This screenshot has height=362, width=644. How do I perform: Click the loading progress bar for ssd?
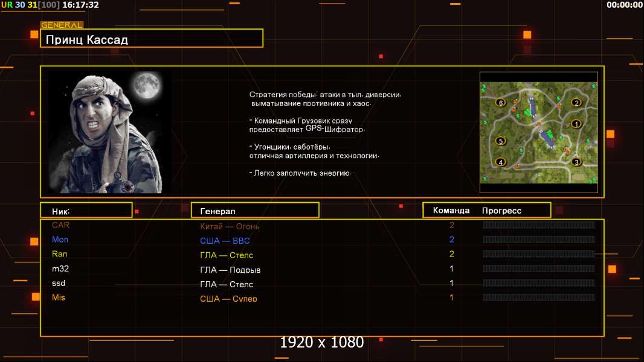point(539,283)
